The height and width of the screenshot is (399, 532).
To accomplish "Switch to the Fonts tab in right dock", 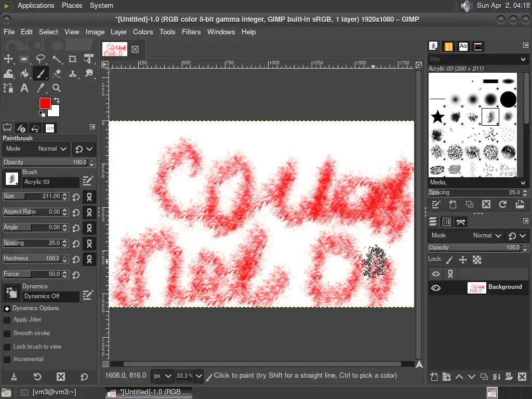I will tap(463, 46).
